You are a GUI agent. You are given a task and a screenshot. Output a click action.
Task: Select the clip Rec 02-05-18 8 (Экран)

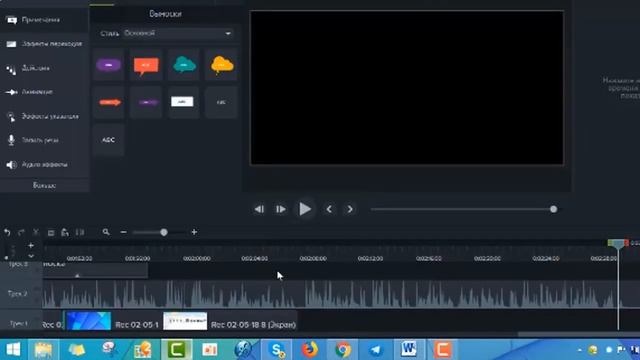click(x=230, y=321)
